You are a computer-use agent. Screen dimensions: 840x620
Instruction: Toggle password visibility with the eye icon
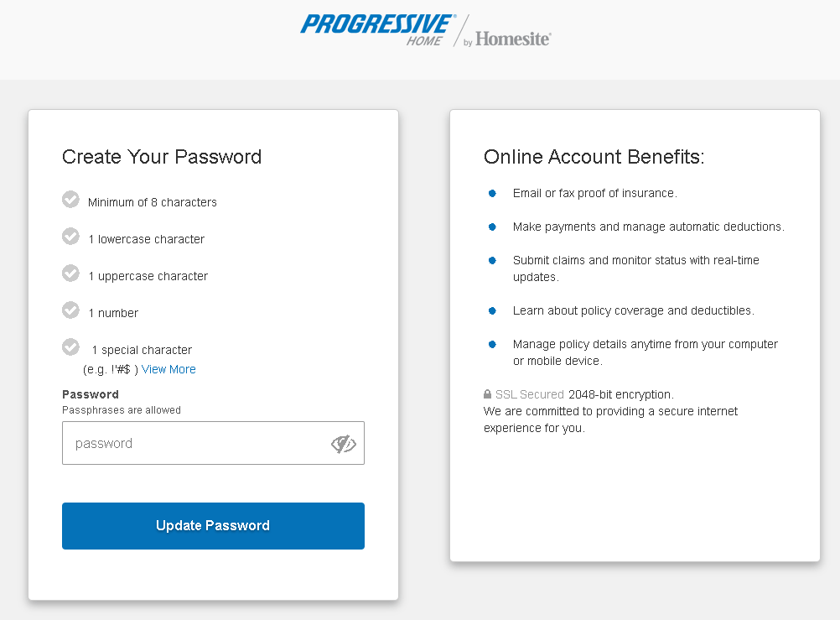343,443
